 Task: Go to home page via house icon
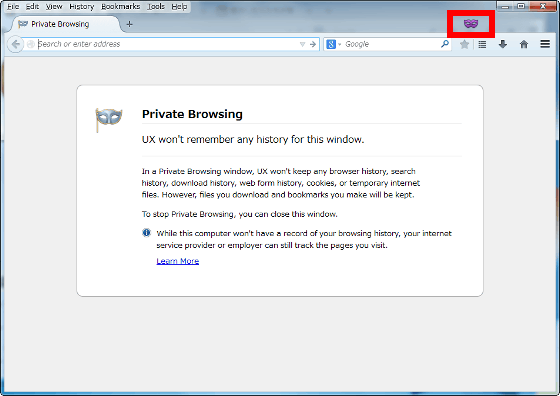(x=524, y=44)
